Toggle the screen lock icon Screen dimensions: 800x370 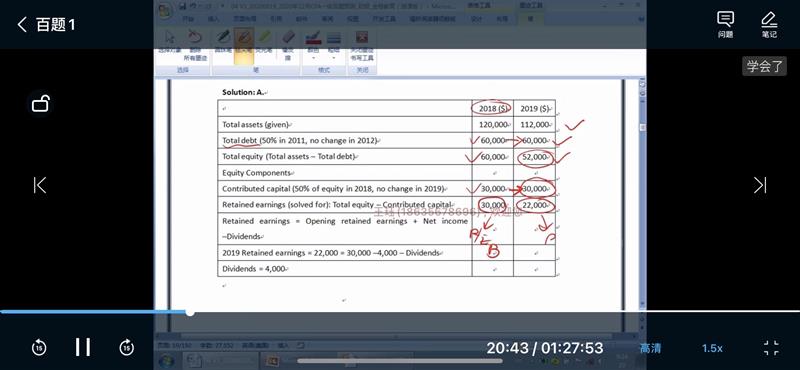[40, 104]
